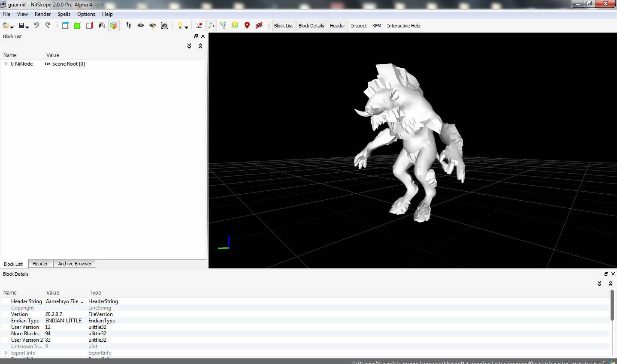
Task: Open the Spells menu
Action: coord(64,14)
